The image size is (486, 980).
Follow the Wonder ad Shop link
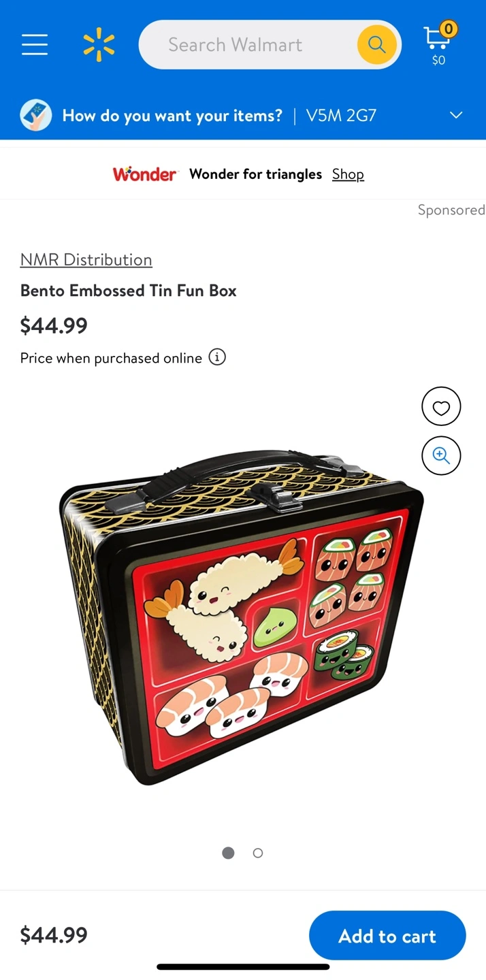348,174
